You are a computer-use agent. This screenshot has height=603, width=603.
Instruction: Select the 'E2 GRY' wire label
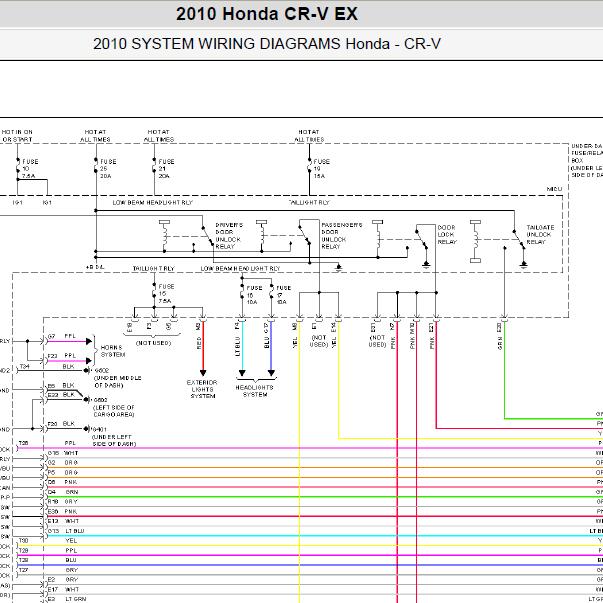coord(63,580)
